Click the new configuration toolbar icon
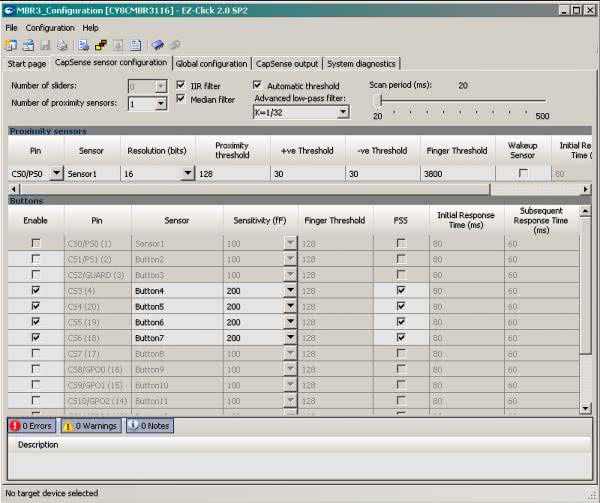600x503 pixels. [x=10, y=45]
